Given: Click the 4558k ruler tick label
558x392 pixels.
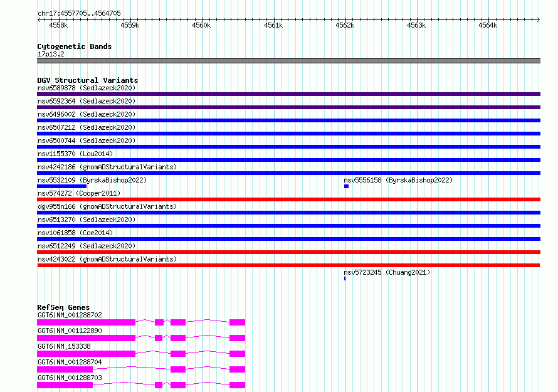Looking at the screenshot, I should click(58, 25).
